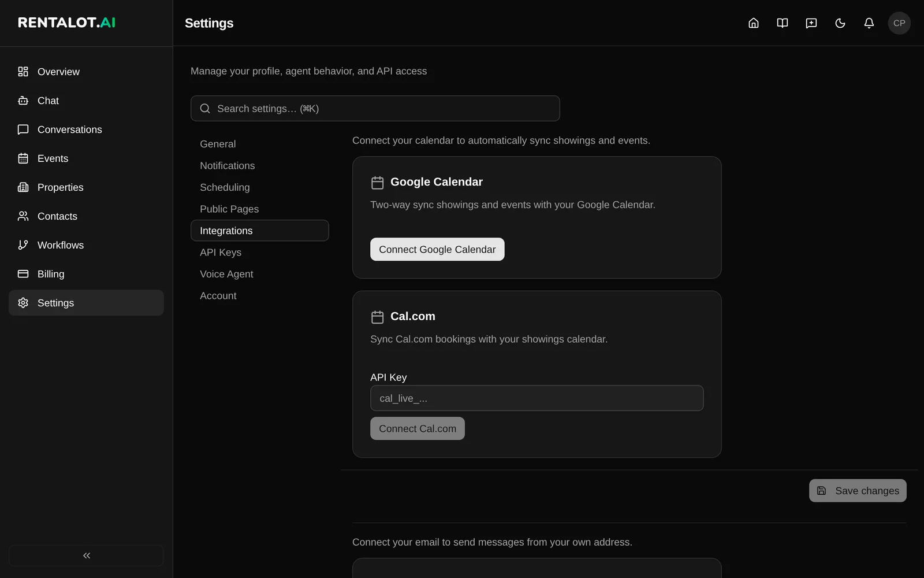
Task: Open notifications bell icon
Action: (x=869, y=23)
